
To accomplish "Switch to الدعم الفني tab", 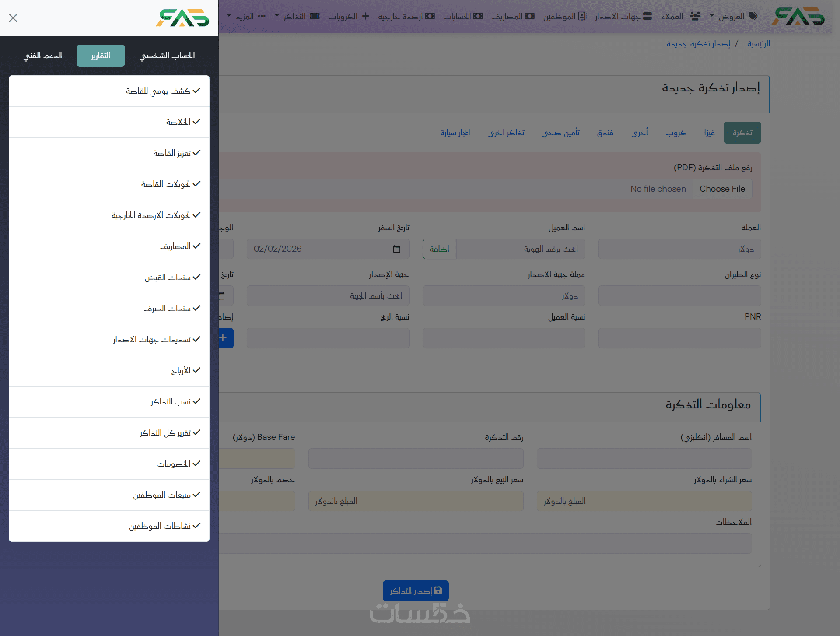I will [43, 56].
